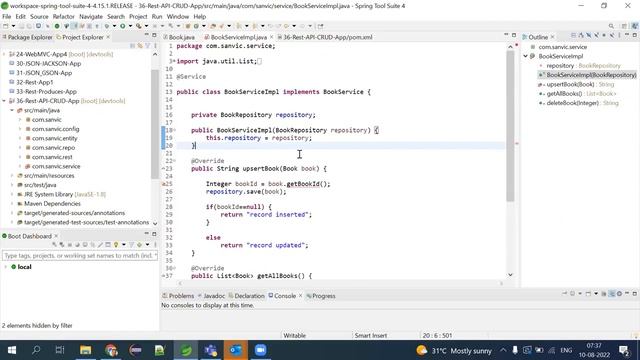The image size is (640, 360).
Task: Toggle Hide Local Types in Outline toolbar
Action: pos(612,36)
